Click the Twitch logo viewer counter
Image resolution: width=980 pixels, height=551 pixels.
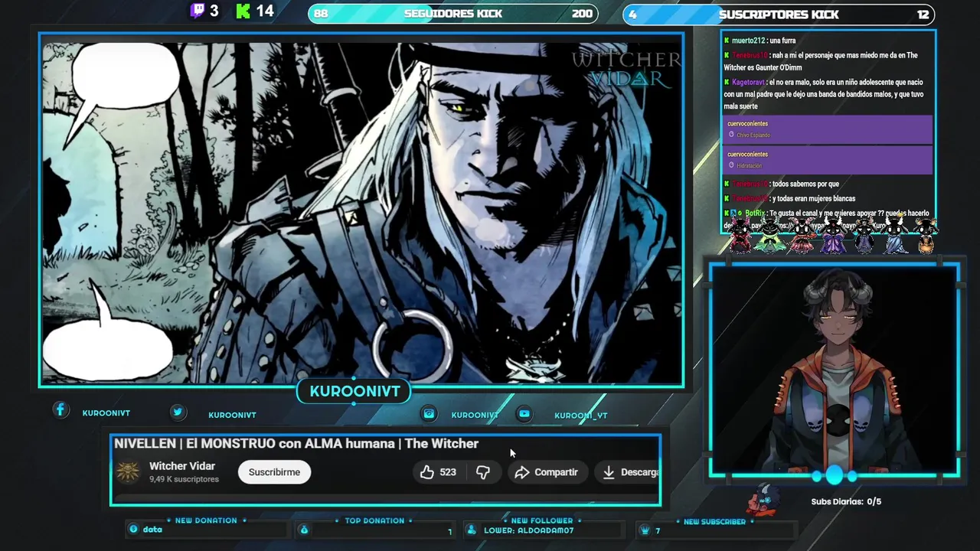pyautogui.click(x=198, y=11)
